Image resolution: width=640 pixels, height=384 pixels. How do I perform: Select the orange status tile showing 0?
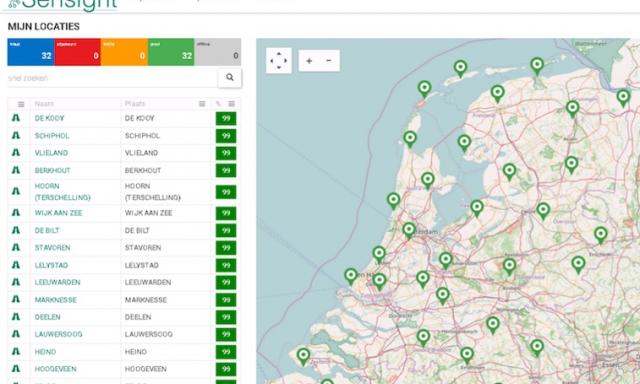[x=124, y=52]
